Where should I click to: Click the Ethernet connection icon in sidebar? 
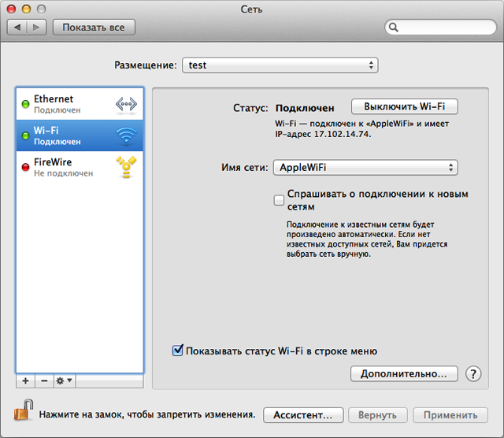126,104
